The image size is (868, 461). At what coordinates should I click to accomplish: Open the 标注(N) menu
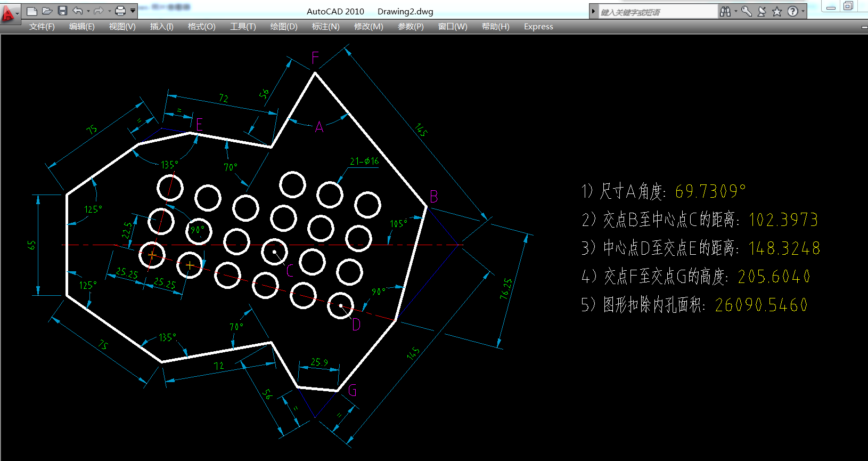(x=326, y=27)
